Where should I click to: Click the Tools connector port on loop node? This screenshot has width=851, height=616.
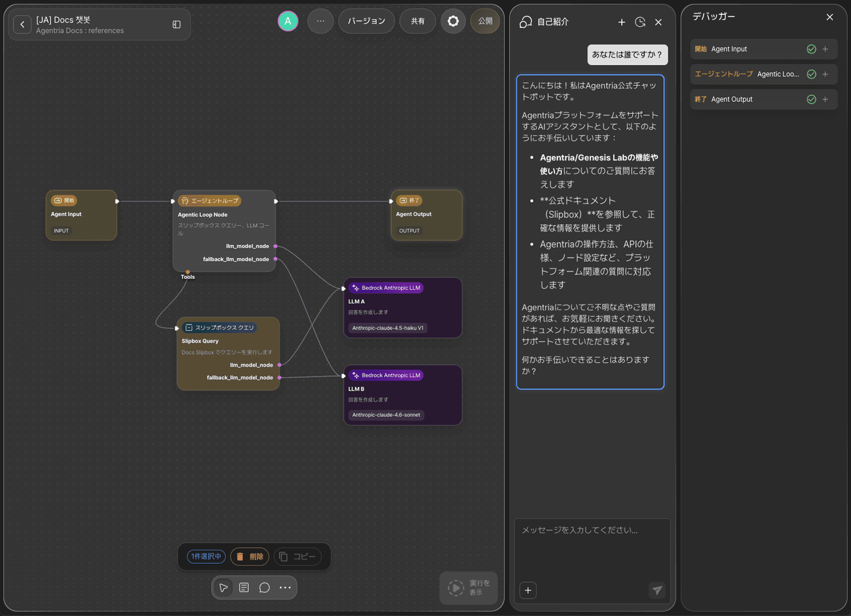pos(188,272)
